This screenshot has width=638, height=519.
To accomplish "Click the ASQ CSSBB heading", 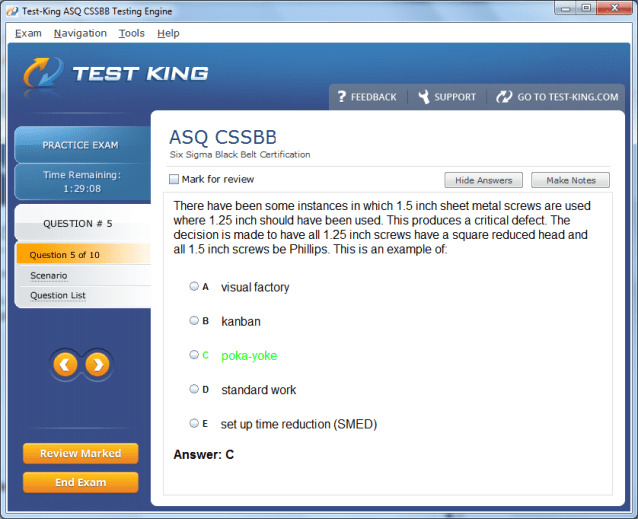I will (223, 137).
